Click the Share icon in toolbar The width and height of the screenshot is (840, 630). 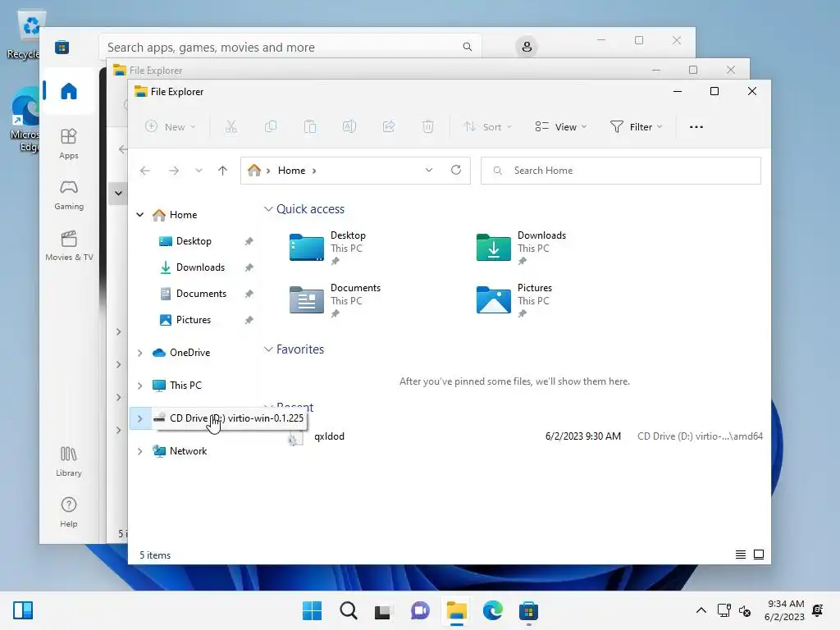(389, 127)
